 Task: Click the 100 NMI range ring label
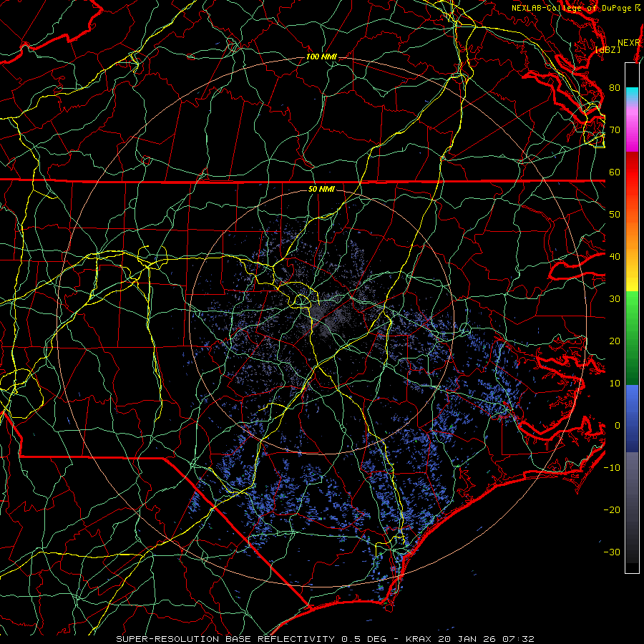(x=321, y=57)
